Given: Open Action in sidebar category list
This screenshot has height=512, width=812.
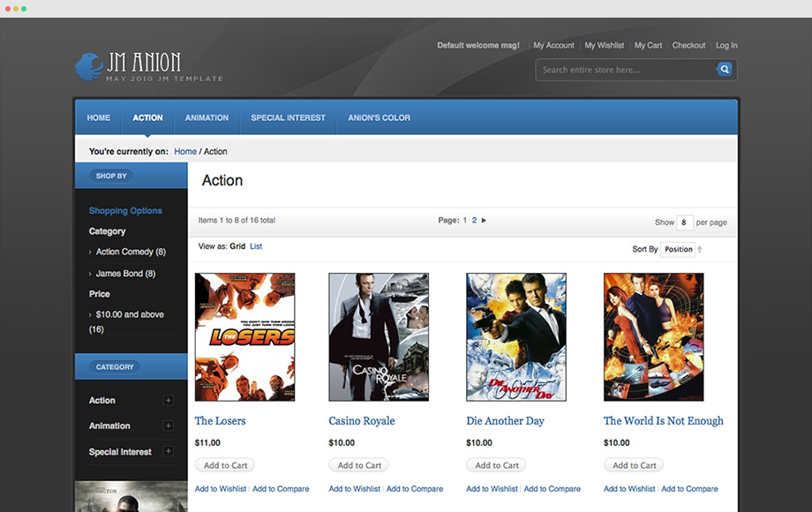Looking at the screenshot, I should click(x=102, y=400).
